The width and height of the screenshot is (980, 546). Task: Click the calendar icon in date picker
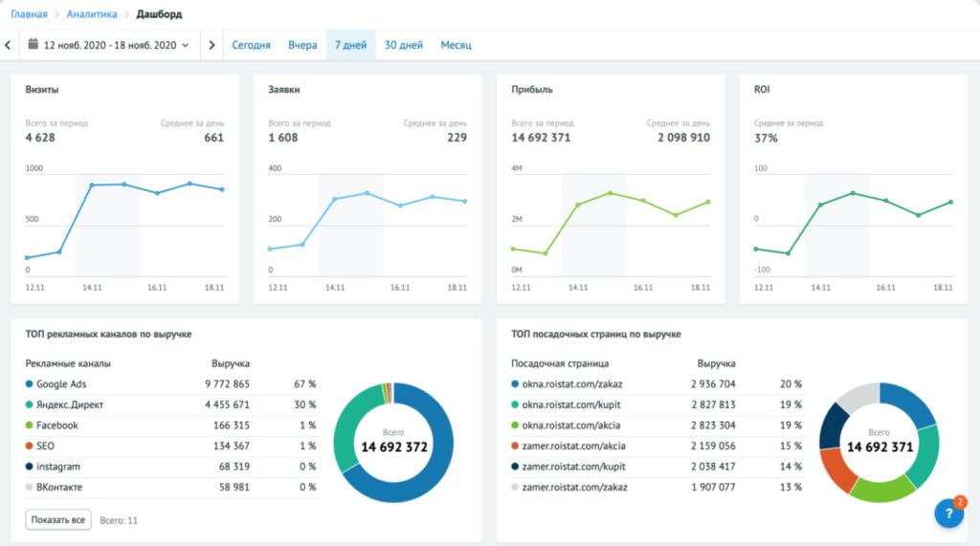click(x=33, y=44)
